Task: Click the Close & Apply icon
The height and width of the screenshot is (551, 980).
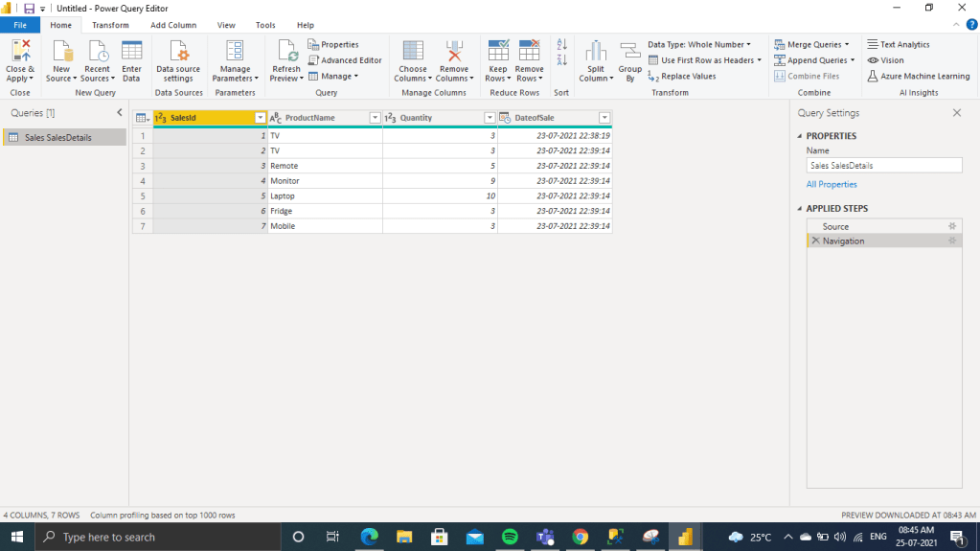Action: click(x=20, y=52)
